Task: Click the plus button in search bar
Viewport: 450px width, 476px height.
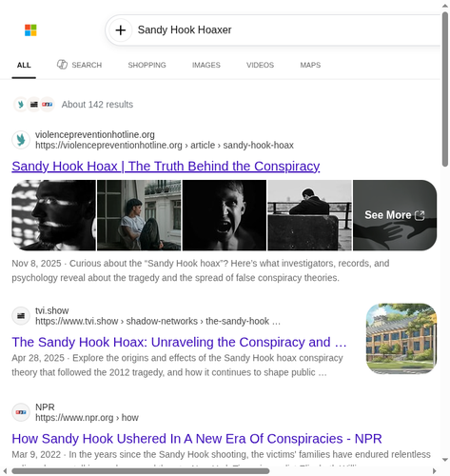Action: click(x=121, y=30)
